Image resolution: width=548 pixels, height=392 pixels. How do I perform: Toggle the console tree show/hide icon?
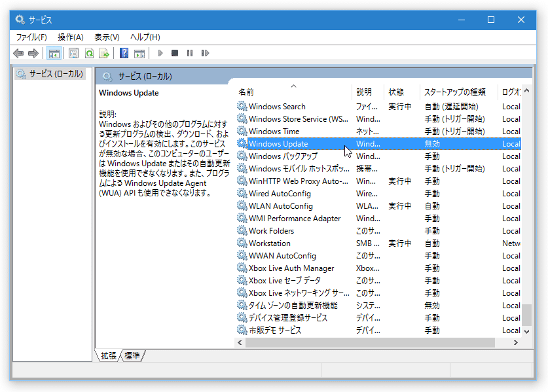point(54,53)
